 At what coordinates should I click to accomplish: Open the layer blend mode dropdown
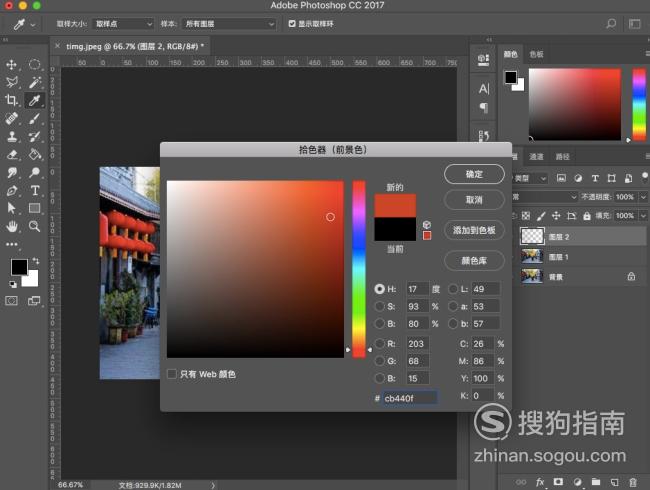coord(545,196)
